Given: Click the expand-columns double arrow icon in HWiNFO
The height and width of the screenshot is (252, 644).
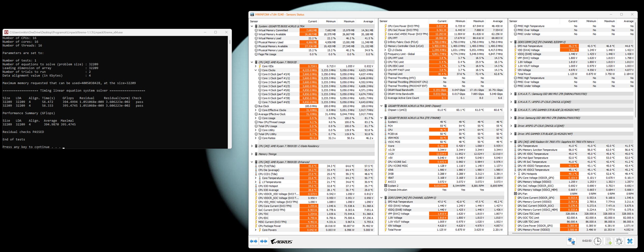Looking at the screenshot, I should 254,241.
